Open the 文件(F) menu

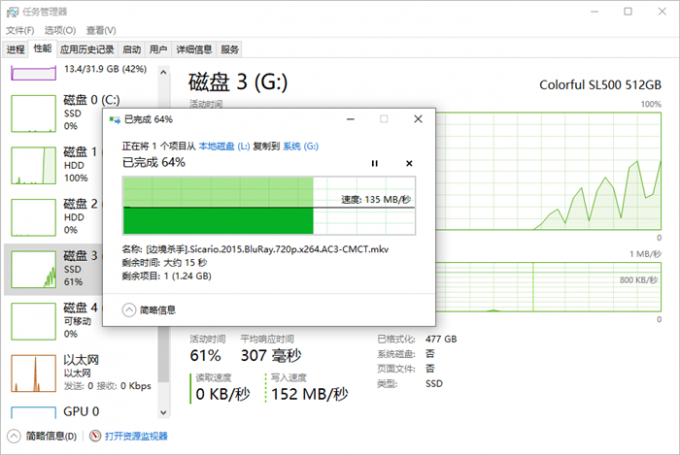[x=20, y=30]
